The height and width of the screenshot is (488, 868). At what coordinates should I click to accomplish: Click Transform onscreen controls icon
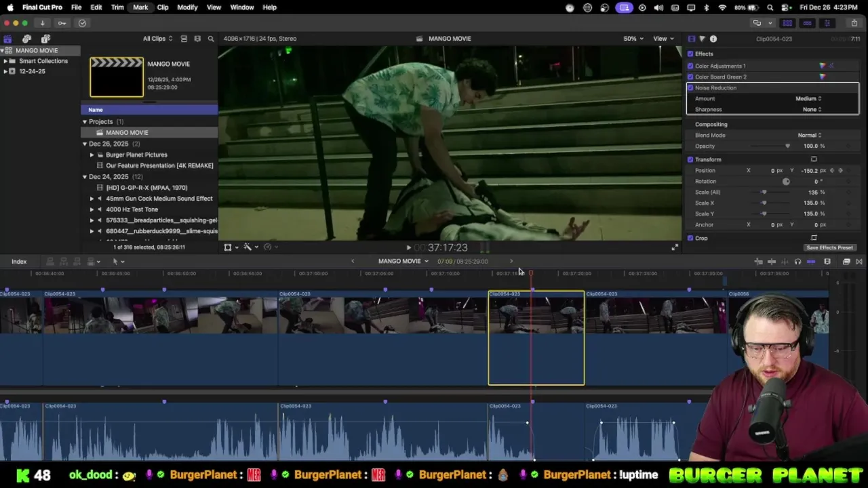[814, 159]
